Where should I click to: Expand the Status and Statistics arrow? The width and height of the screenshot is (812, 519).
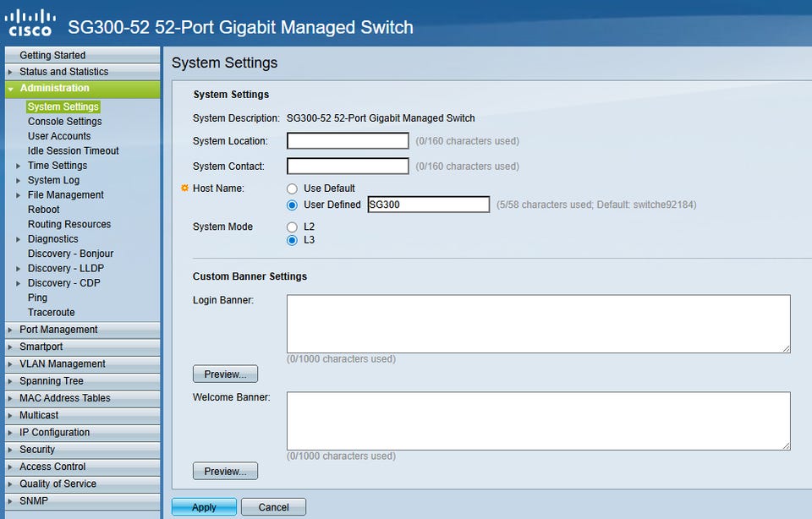tap(10, 72)
